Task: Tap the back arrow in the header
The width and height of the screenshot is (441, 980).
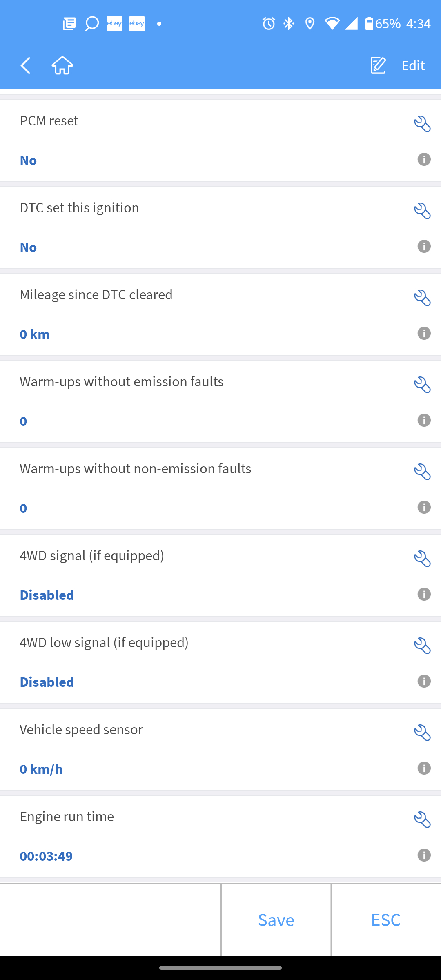Action: (x=26, y=65)
